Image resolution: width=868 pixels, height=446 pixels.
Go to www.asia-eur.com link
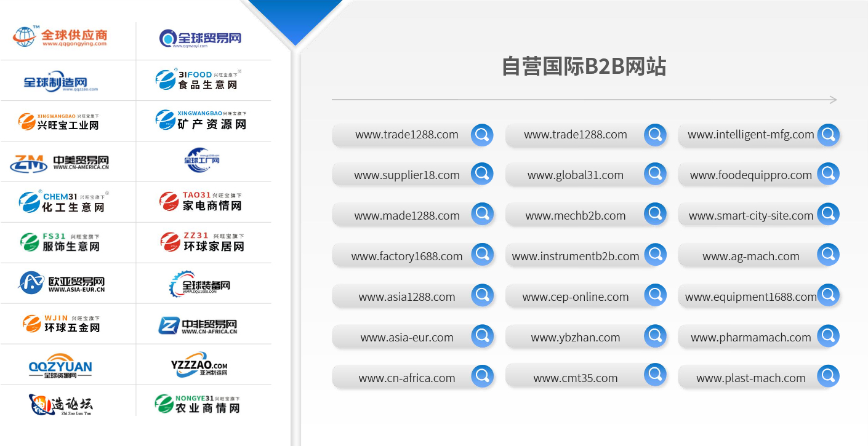tap(407, 337)
